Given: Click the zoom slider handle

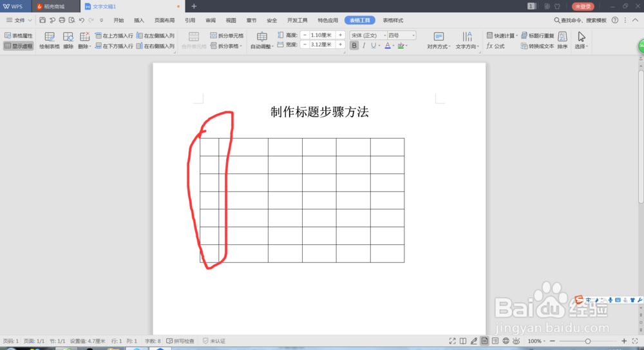Looking at the screenshot, I should click(x=588, y=341).
